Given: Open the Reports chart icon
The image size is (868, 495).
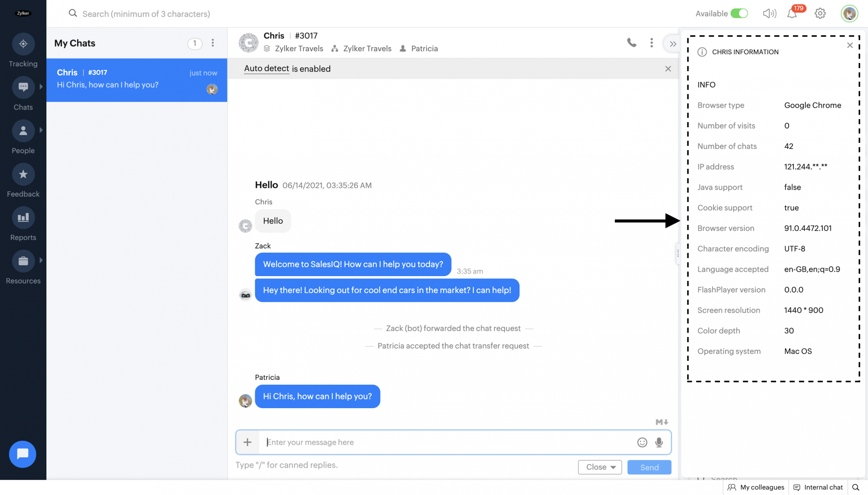Looking at the screenshot, I should [x=23, y=218].
